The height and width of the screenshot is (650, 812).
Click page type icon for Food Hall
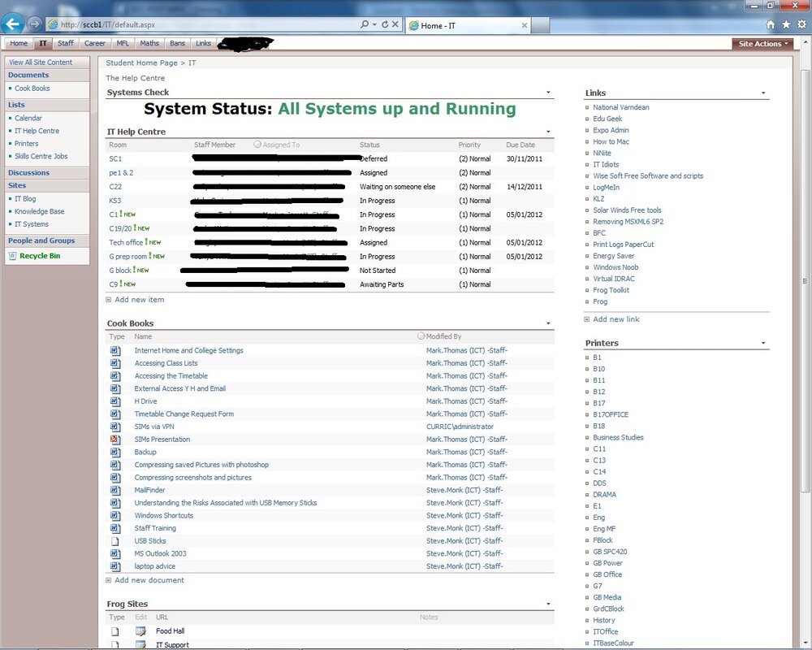[x=115, y=631]
